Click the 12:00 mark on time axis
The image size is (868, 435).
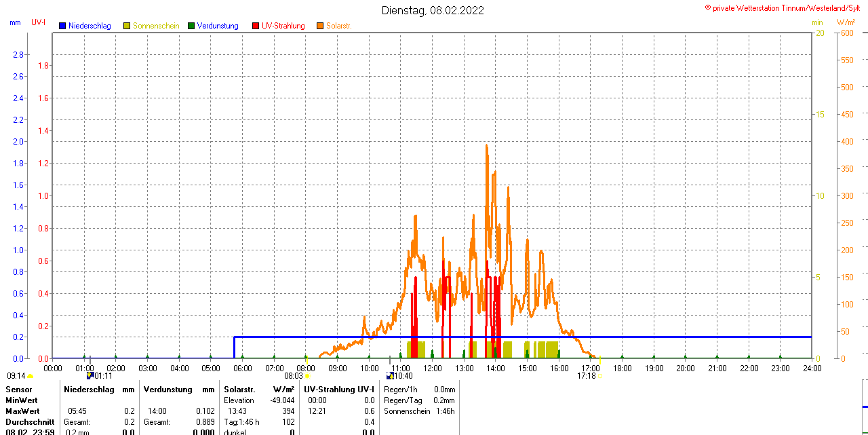(x=433, y=368)
